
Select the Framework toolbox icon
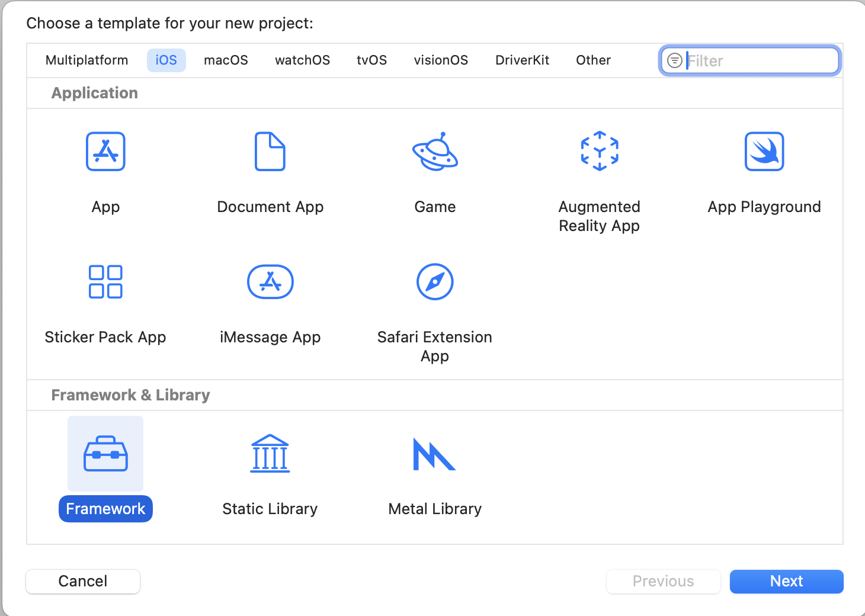(105, 454)
